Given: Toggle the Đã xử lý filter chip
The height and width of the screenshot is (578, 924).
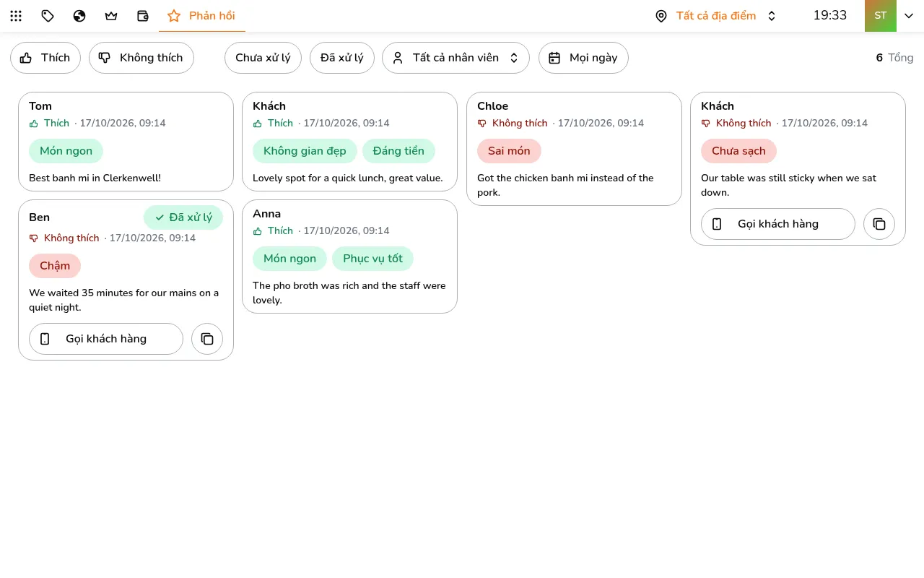Looking at the screenshot, I should pyautogui.click(x=342, y=58).
